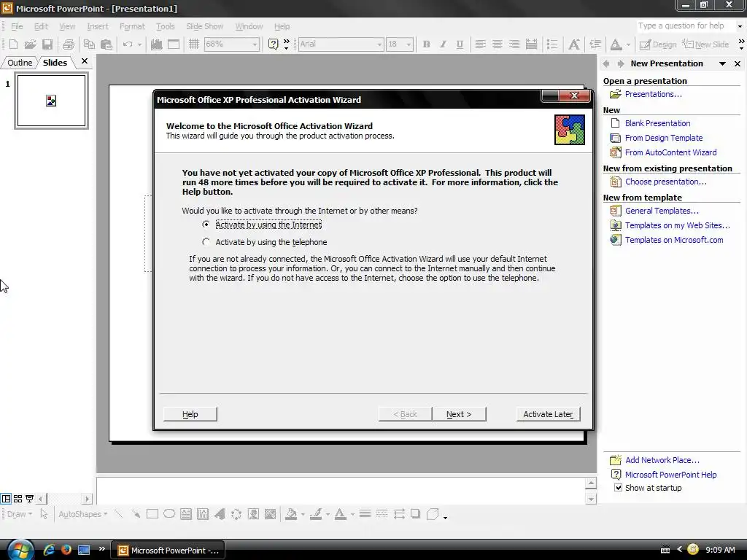The image size is (747, 560).
Task: Open the Fill Color dropdown arrow
Action: (x=303, y=514)
